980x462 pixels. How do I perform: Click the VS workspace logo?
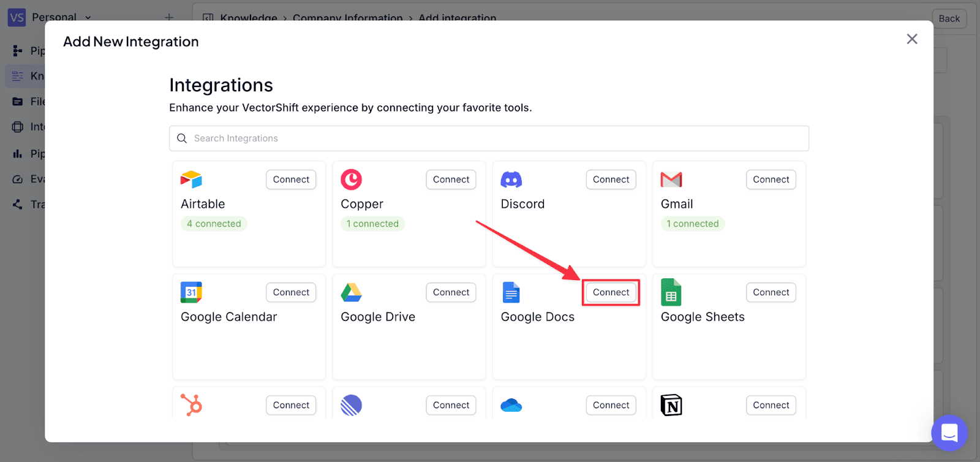[x=17, y=17]
